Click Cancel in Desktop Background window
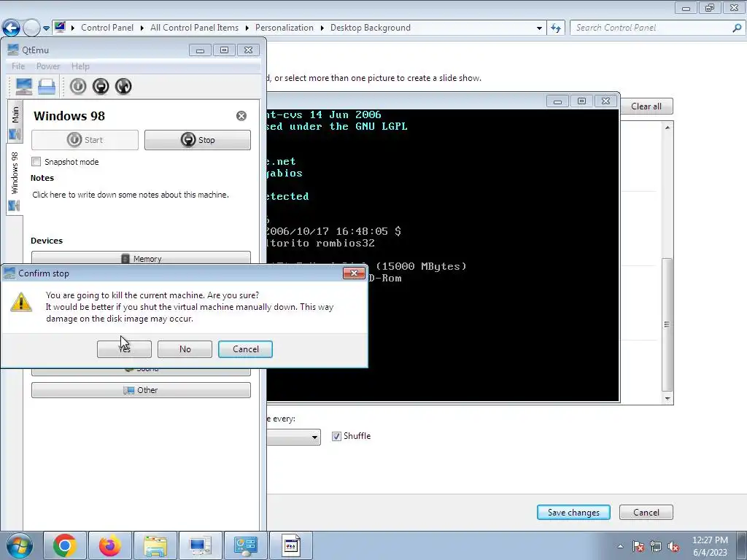The height and width of the screenshot is (560, 747). [646, 513]
